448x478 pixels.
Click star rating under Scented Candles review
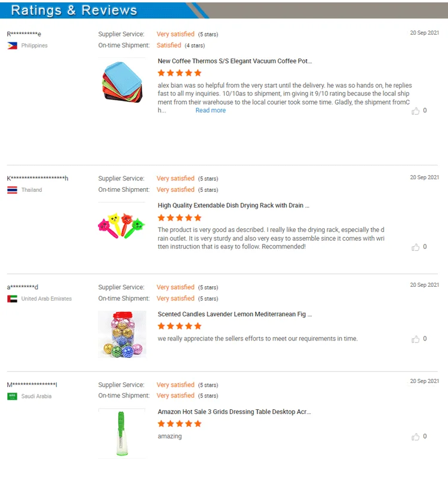(180, 326)
